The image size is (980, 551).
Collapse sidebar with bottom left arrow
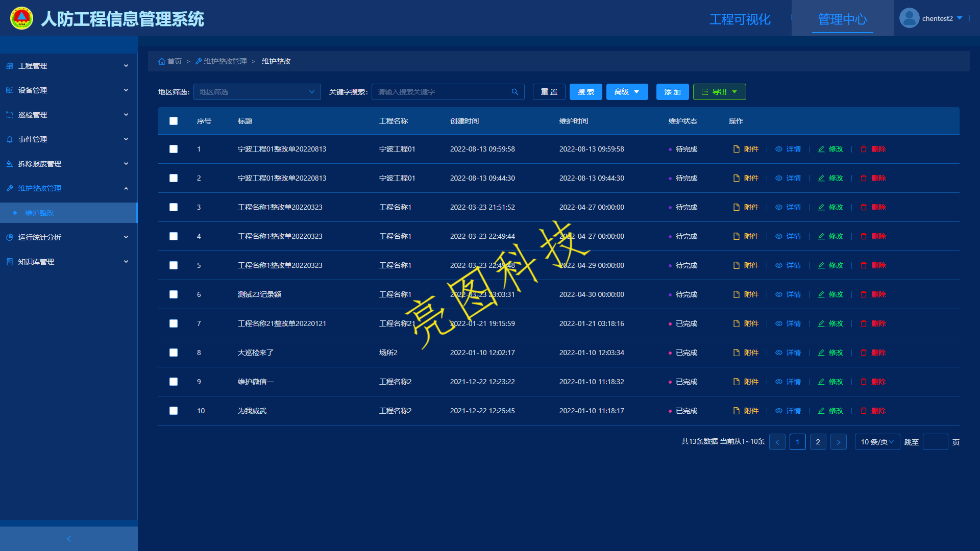point(69,539)
